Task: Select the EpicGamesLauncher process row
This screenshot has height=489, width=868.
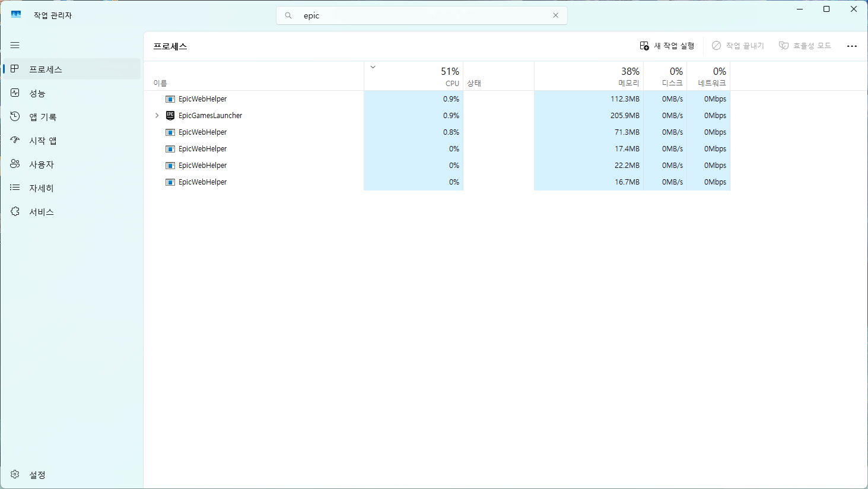Action: [437, 116]
